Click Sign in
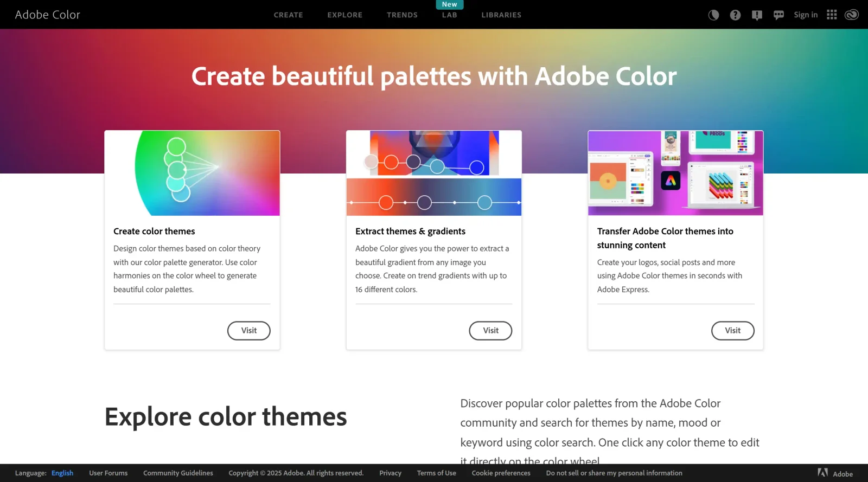This screenshot has height=482, width=868. pyautogui.click(x=806, y=15)
